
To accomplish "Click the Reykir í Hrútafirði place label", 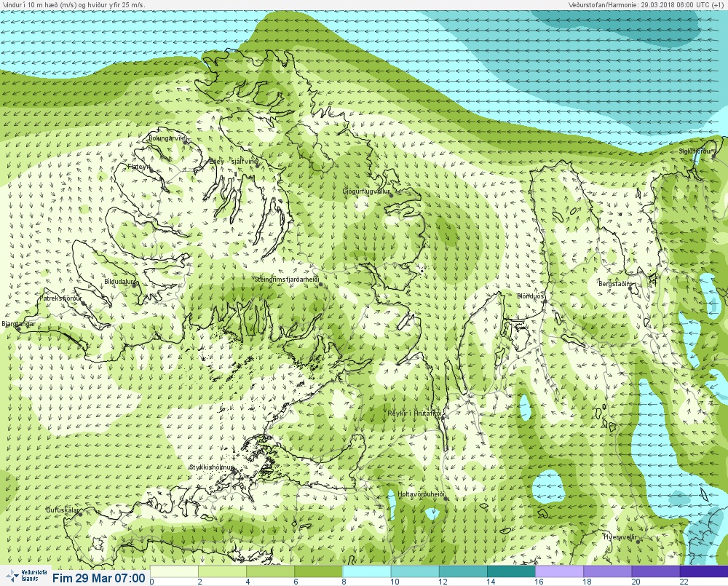I will (x=416, y=413).
